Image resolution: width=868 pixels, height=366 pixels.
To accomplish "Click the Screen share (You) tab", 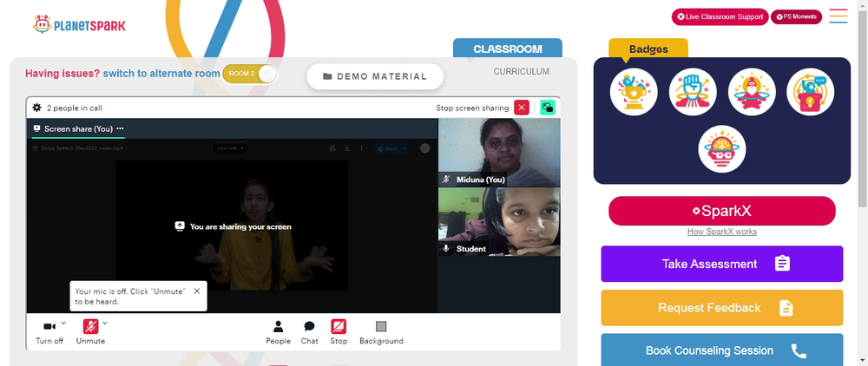I will (x=78, y=129).
